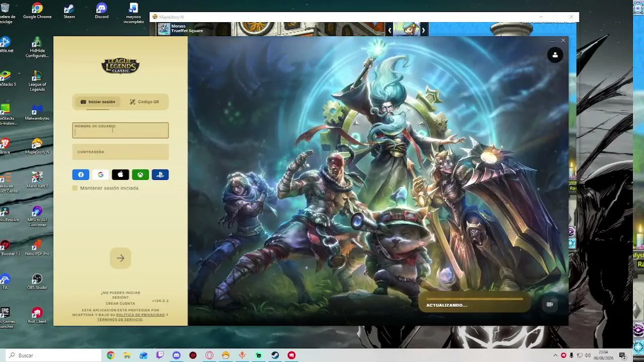Sign in with Google
Viewport: 644px width, 362px height.
click(x=101, y=174)
